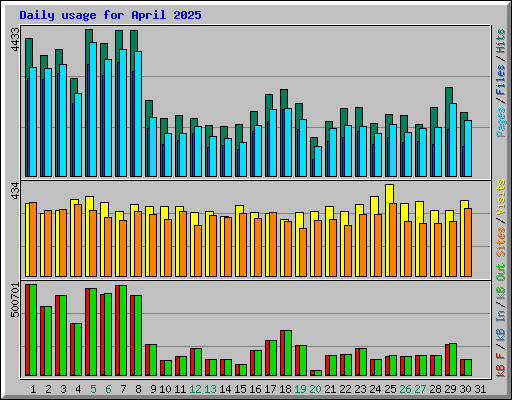Click the 500701 axis value
Screen dimensions: 512x400
pyautogui.click(x=15, y=300)
